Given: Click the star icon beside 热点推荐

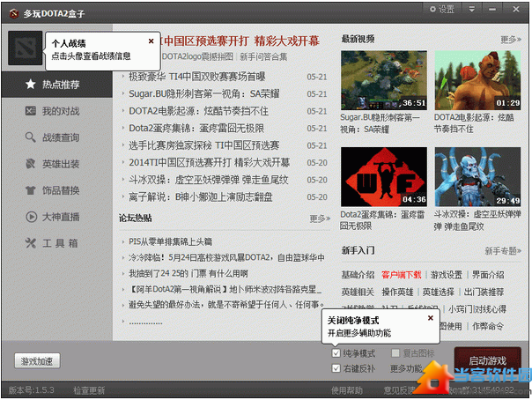Looking at the screenshot, I should click(31, 84).
